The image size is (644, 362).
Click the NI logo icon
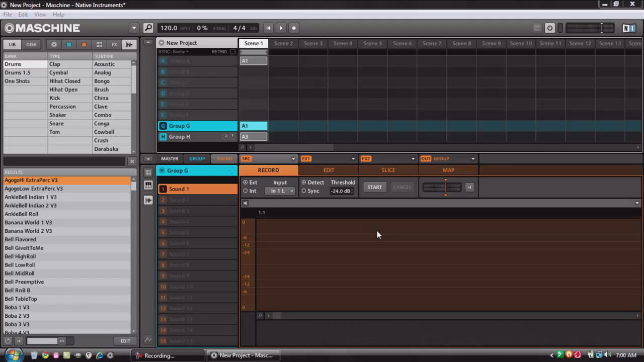pyautogui.click(x=629, y=28)
